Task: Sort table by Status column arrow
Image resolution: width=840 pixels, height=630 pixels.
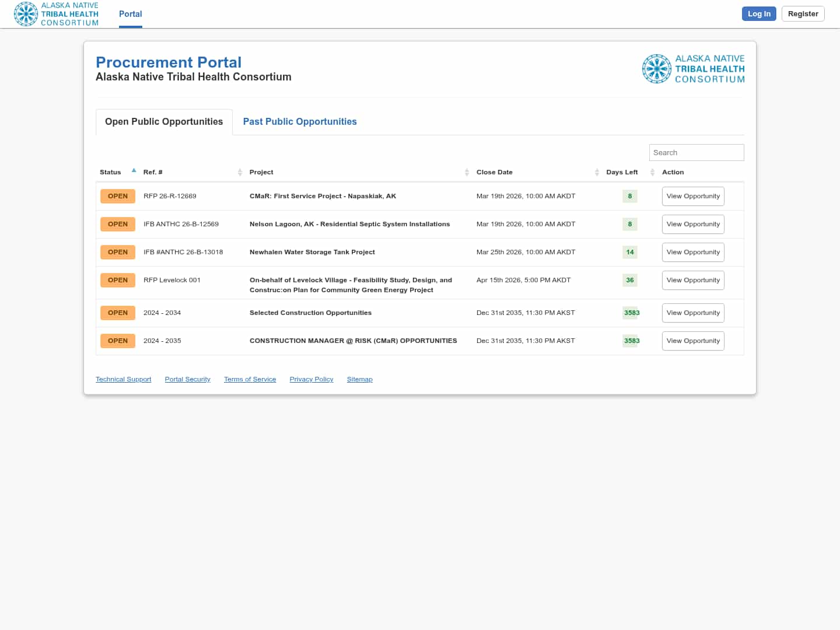Action: tap(134, 171)
